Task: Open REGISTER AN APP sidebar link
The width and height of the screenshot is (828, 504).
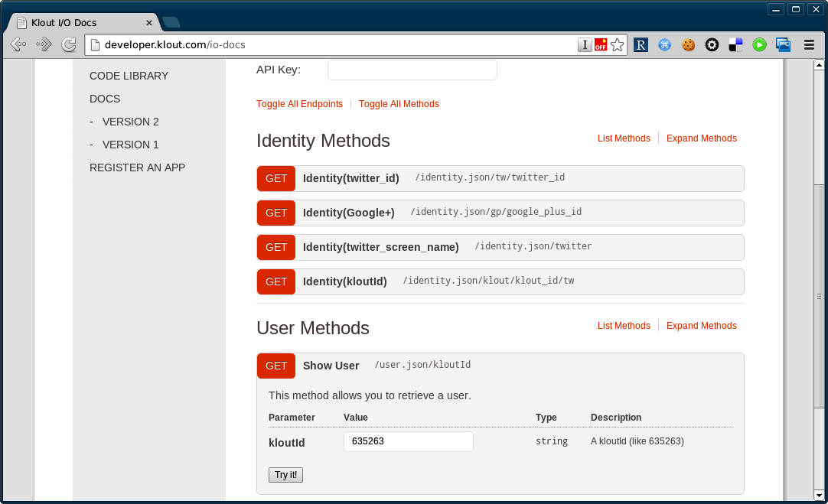Action: (x=137, y=167)
